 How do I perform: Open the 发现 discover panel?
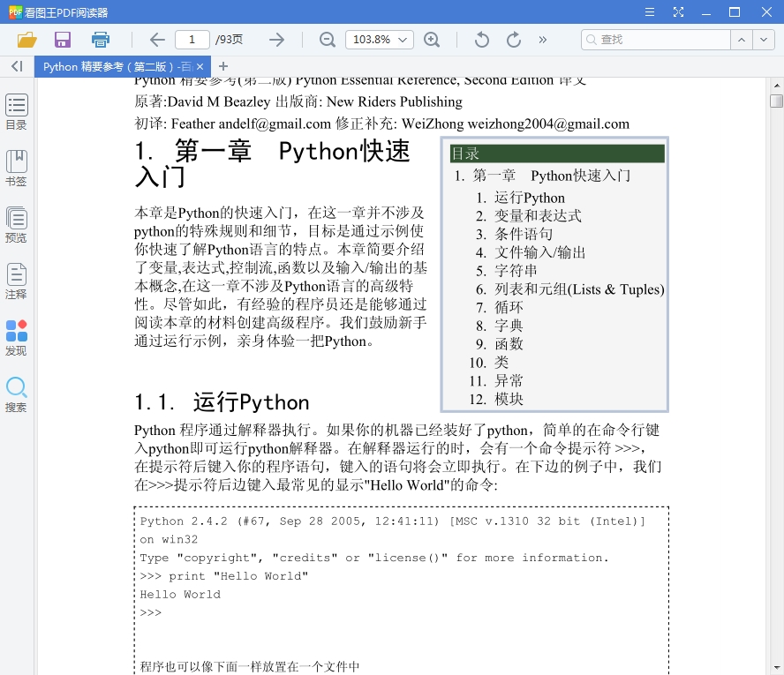[x=16, y=338]
